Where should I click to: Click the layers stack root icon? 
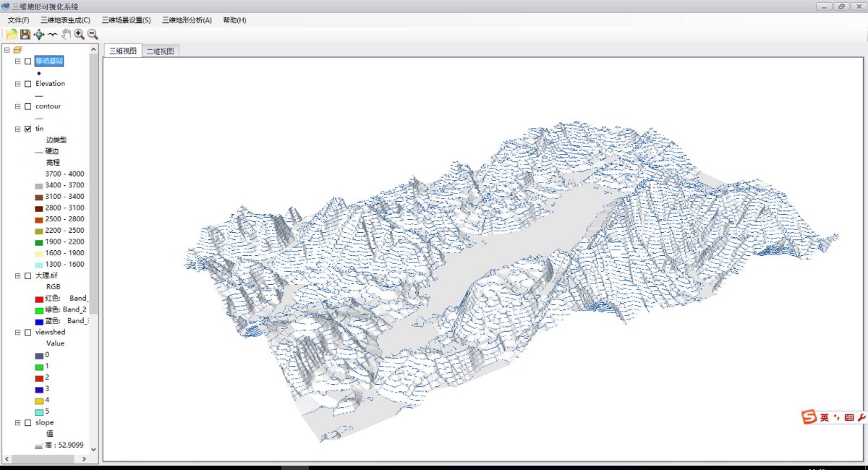[17, 50]
